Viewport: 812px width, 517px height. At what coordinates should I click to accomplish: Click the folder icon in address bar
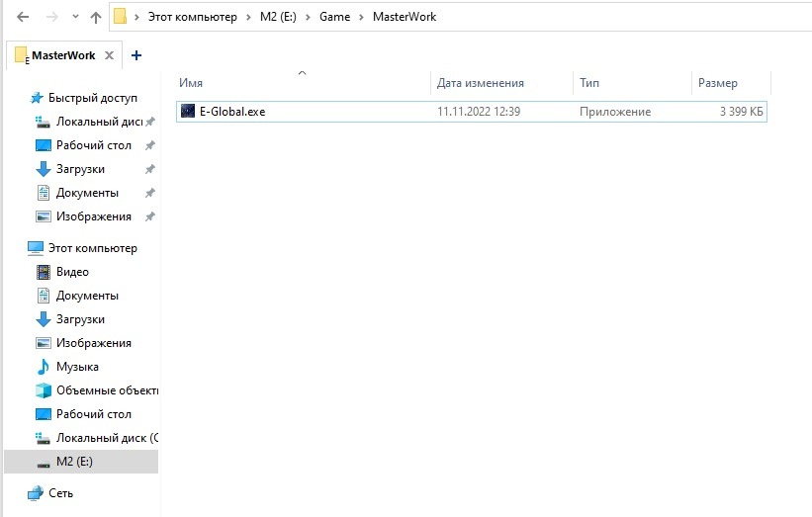pos(120,16)
